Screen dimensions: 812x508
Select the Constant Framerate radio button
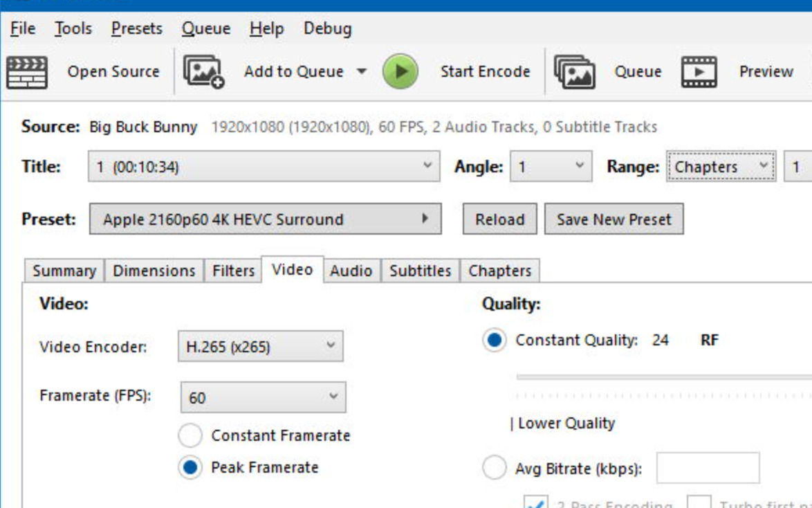pyautogui.click(x=190, y=436)
